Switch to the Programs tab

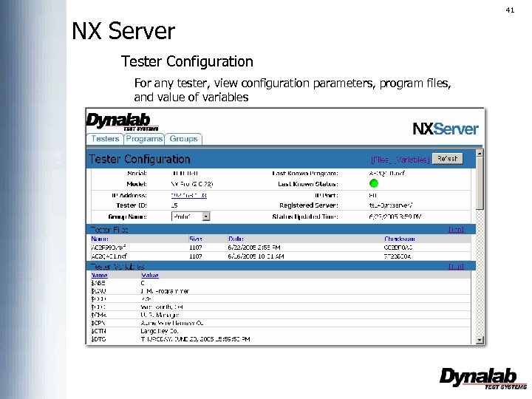pyautogui.click(x=144, y=139)
